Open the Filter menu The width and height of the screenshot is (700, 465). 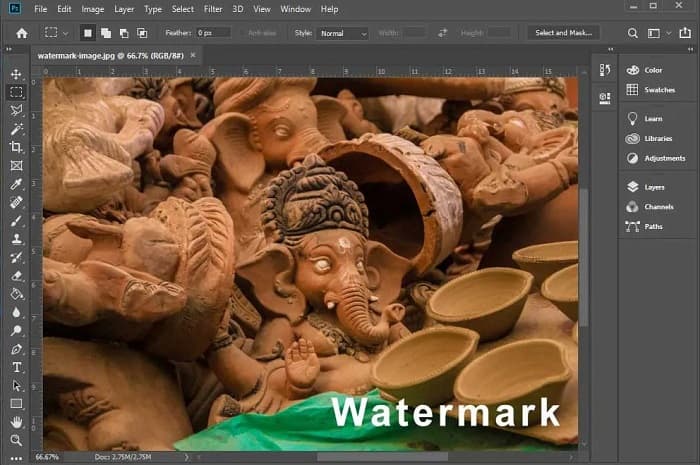213,9
